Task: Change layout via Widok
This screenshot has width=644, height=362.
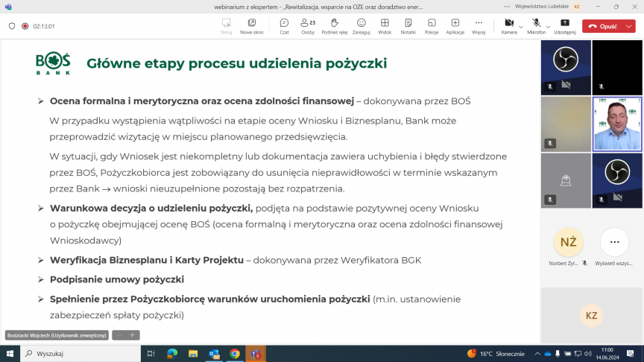Action: (x=385, y=26)
